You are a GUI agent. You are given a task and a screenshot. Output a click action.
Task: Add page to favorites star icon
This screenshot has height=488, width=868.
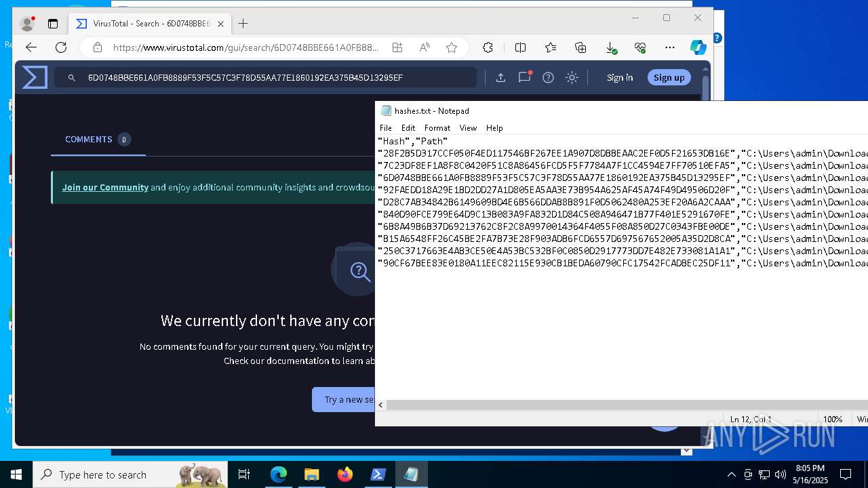click(x=452, y=47)
